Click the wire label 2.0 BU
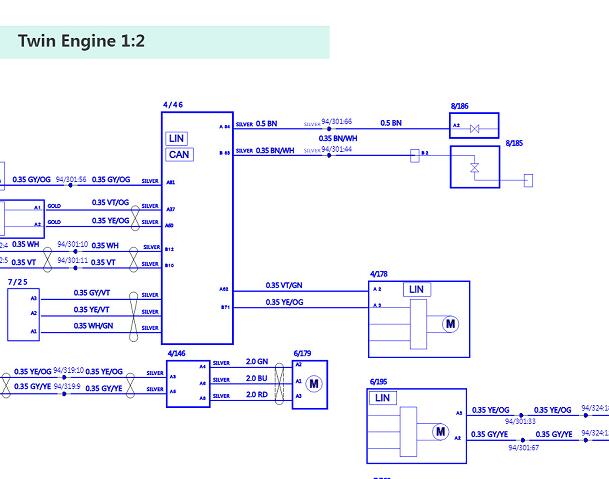 [x=256, y=378]
